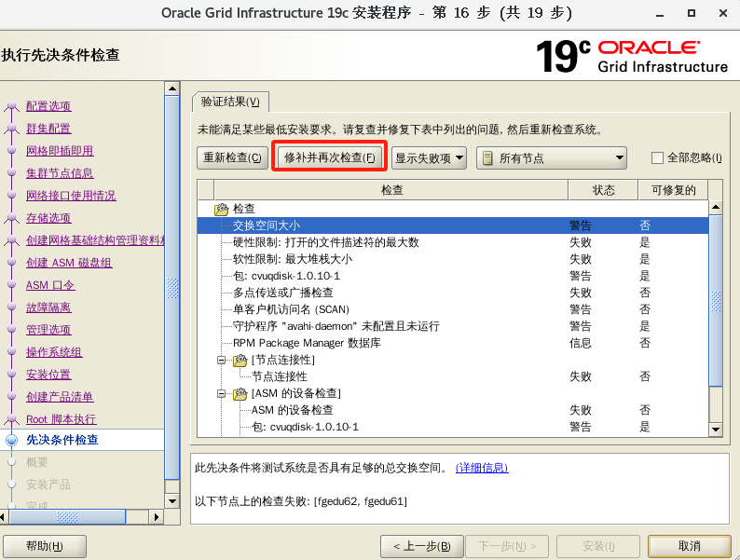
Task: Click the folder icon of [节点连接性]
Action: (240, 361)
